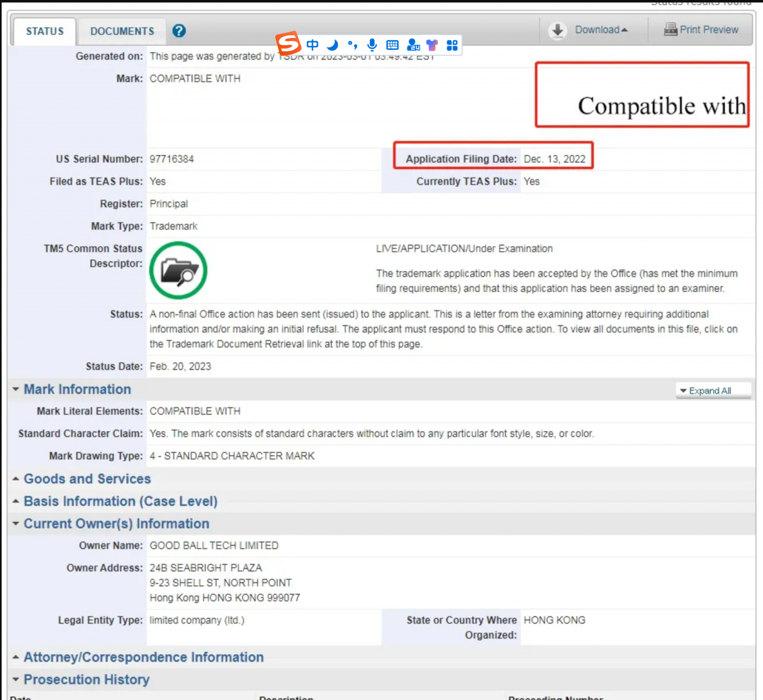The image size is (763, 700).
Task: Collapse the Prosecution History section
Action: tap(87, 679)
